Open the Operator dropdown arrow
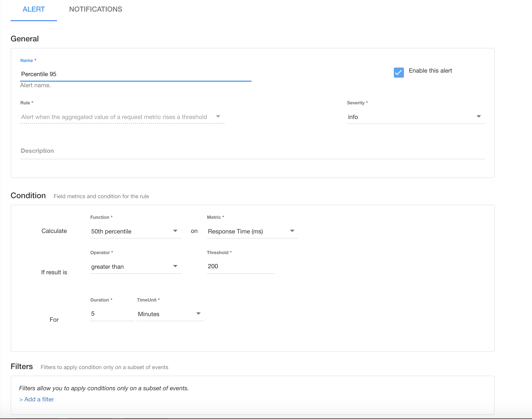532x419 pixels. point(175,266)
